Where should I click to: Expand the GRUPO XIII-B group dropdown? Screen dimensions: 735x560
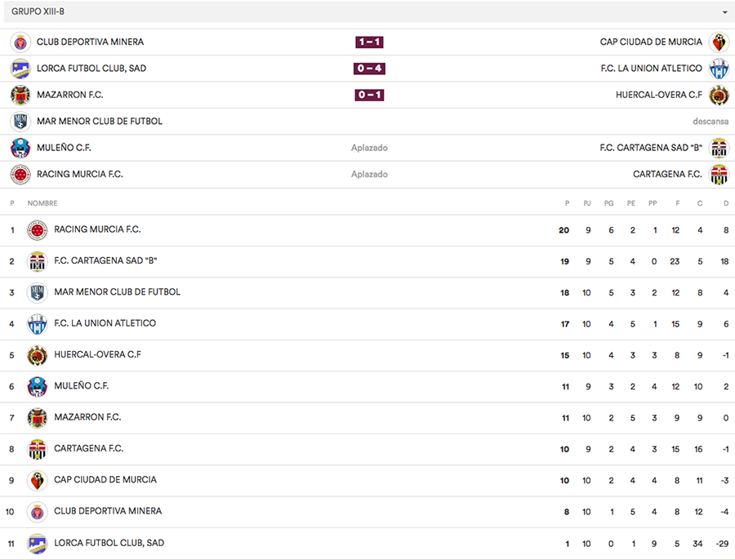pyautogui.click(x=724, y=12)
